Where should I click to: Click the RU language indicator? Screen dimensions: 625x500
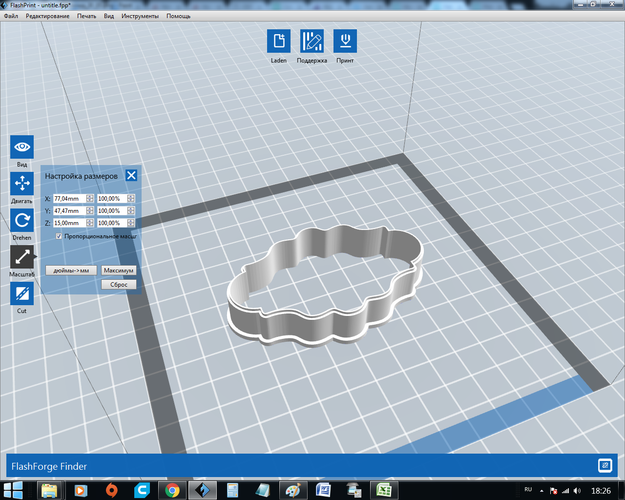pos(529,490)
